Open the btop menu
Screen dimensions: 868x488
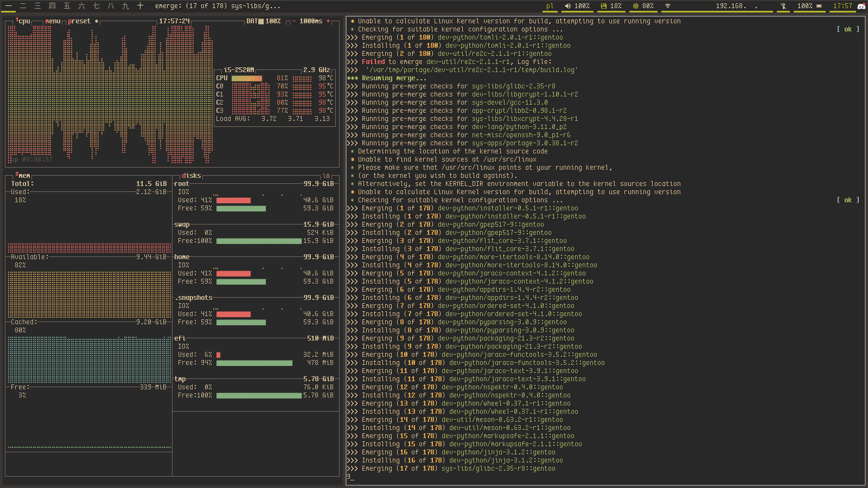[x=53, y=21]
